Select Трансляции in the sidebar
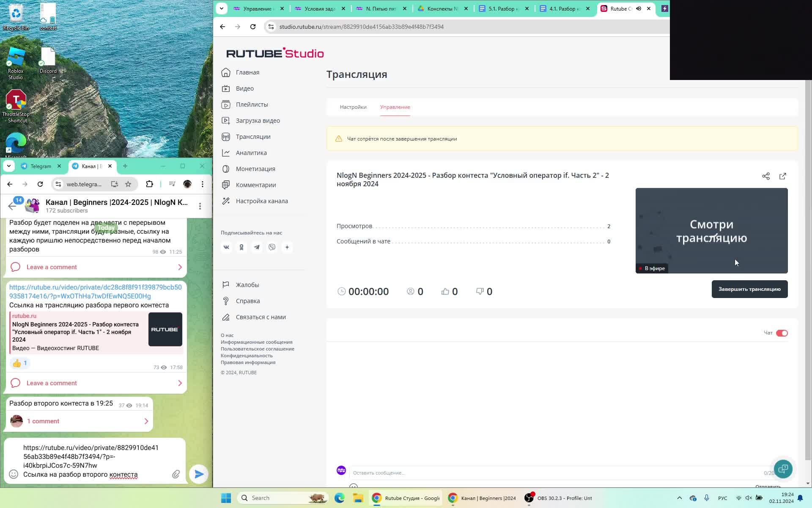 point(252,137)
